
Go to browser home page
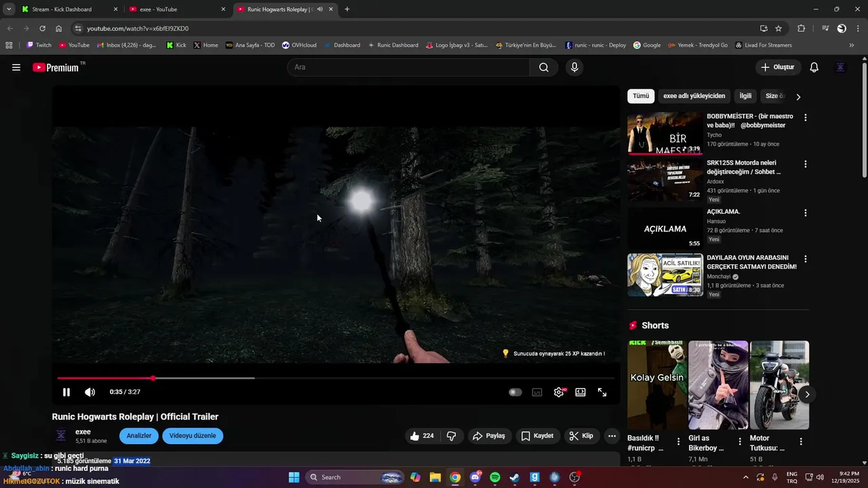pyautogui.click(x=59, y=28)
